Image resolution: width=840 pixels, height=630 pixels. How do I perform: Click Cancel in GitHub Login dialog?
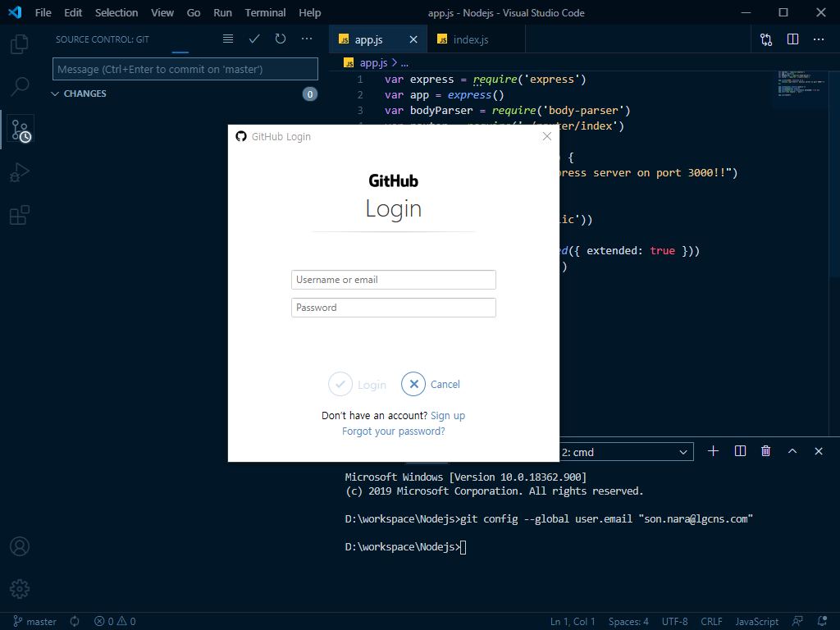pyautogui.click(x=431, y=384)
